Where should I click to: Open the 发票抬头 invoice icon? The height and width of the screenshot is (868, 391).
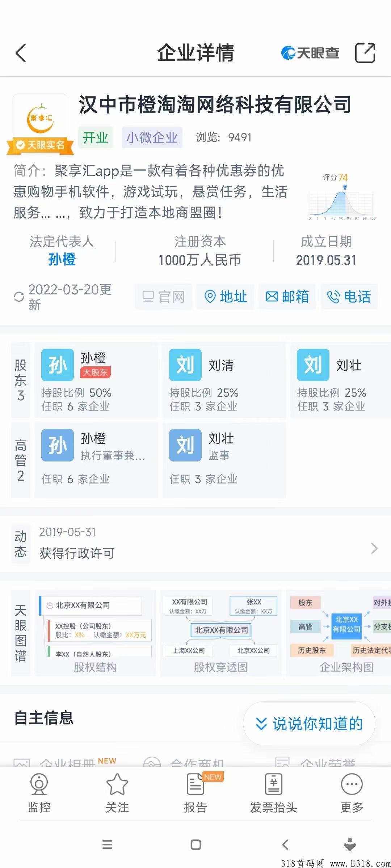(274, 793)
